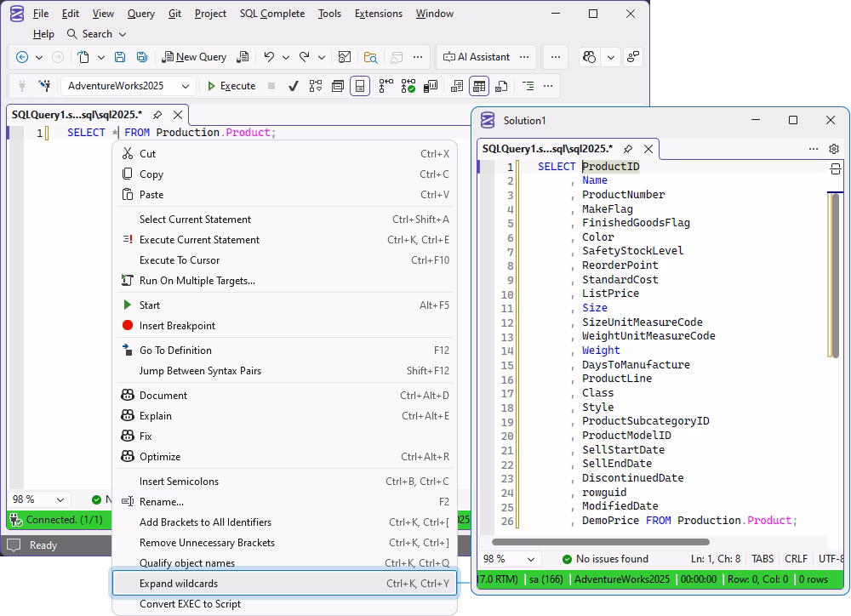Click the CRLF line ending indicator
This screenshot has width=851, height=616.
pos(796,559)
